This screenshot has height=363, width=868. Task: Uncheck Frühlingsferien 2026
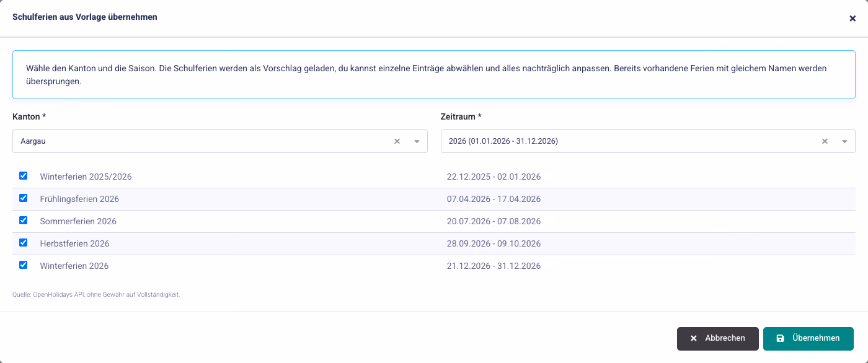(x=24, y=198)
